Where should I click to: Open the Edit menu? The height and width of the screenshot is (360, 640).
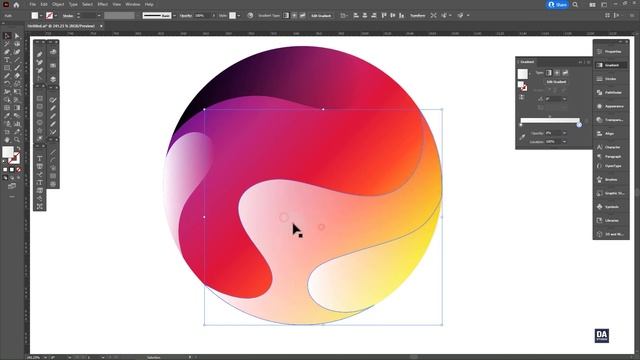pyautogui.click(x=44, y=4)
